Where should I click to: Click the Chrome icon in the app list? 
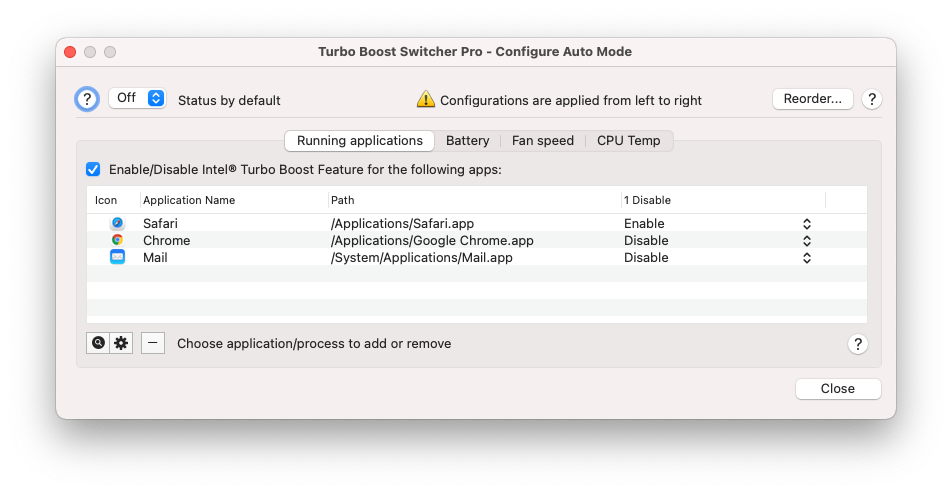[117, 240]
